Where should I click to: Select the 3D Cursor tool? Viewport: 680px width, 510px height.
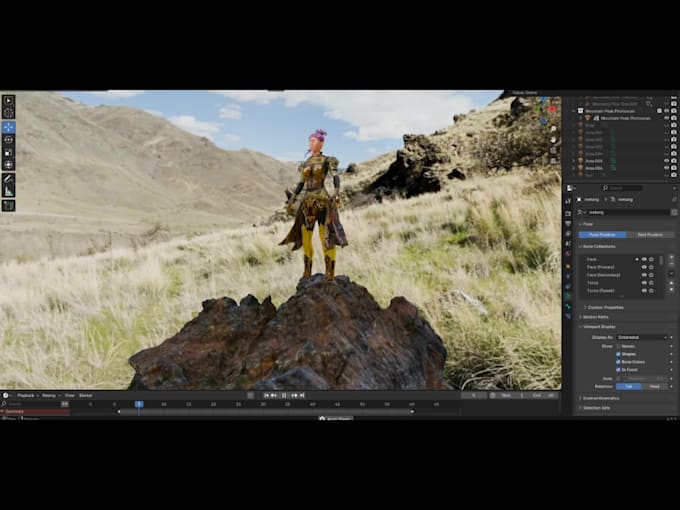8,113
